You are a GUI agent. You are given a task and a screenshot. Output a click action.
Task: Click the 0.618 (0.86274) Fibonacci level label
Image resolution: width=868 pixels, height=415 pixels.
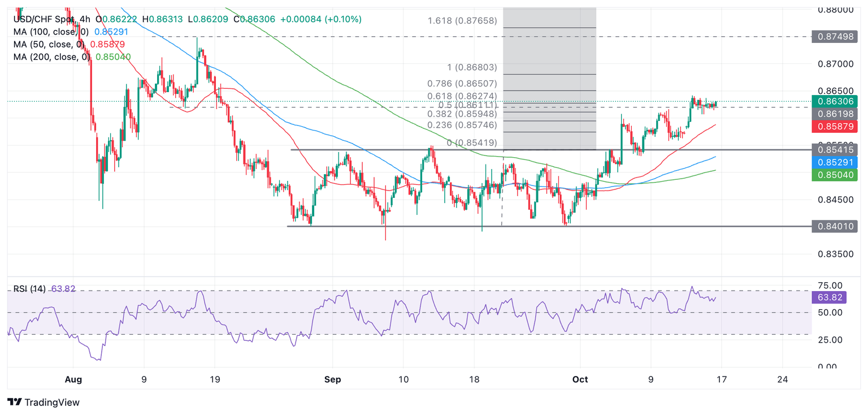point(462,96)
